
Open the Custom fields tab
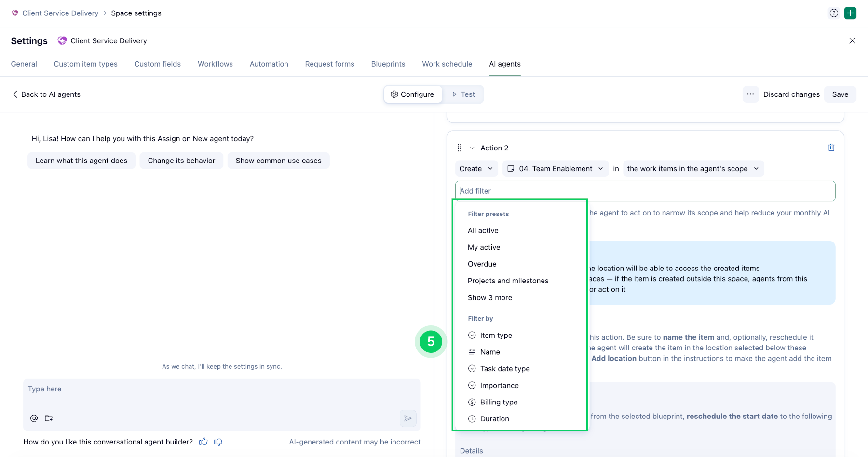[x=158, y=64]
